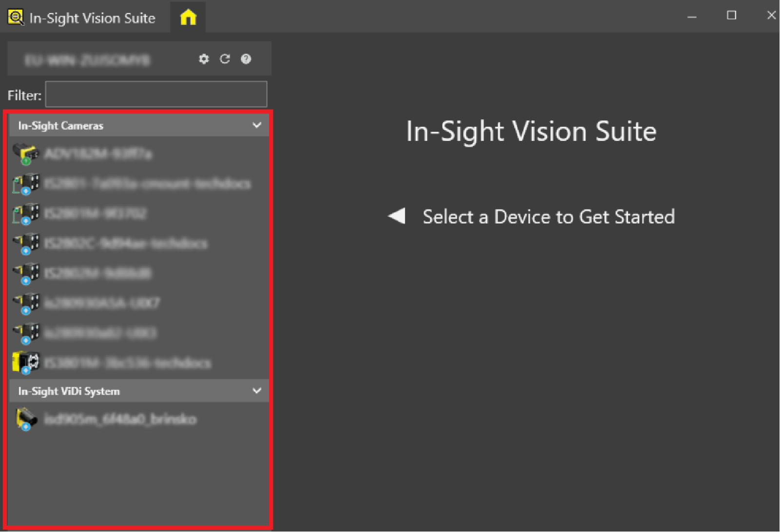Collapse the In-Sight Cameras chevron

pyautogui.click(x=257, y=125)
